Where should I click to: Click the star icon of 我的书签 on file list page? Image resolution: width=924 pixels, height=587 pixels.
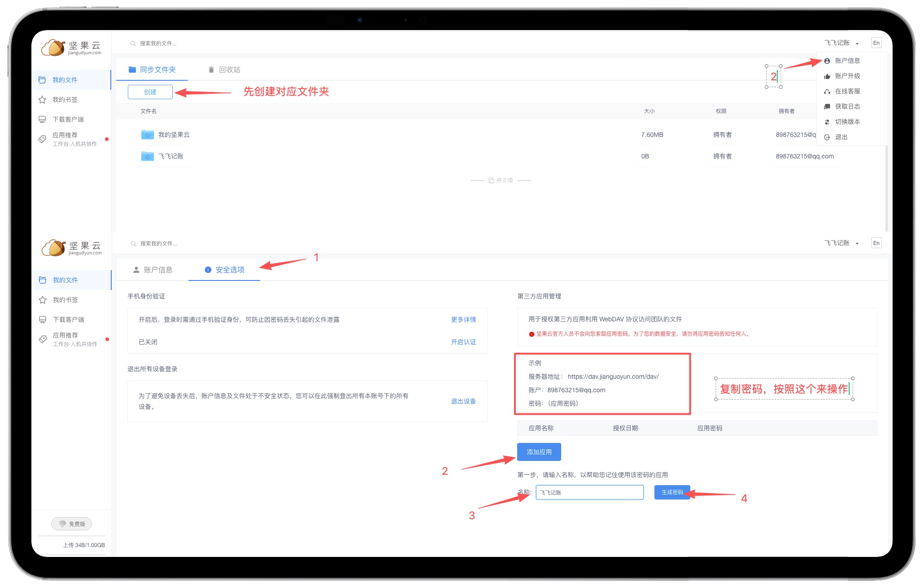42,100
